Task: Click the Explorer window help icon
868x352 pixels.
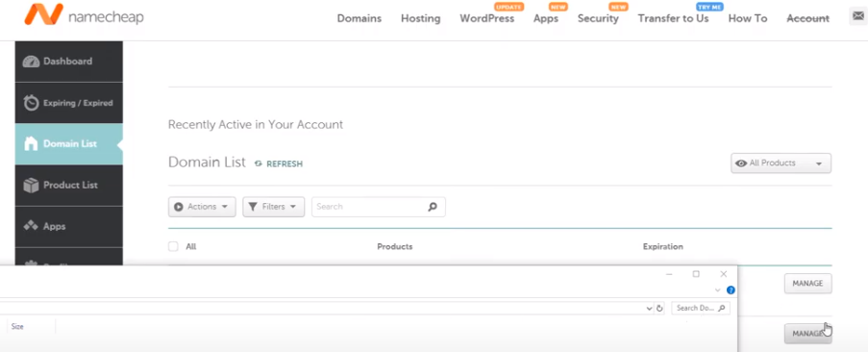Action: point(731,290)
